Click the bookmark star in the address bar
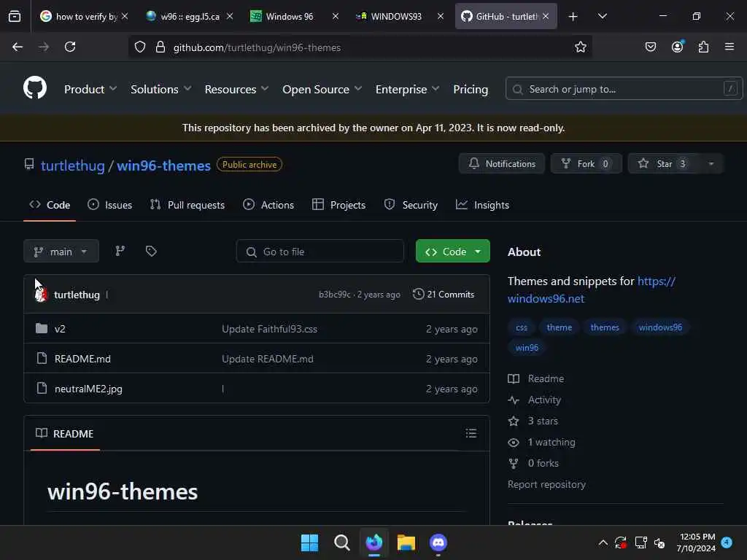Screen dimensions: 747x560 (580, 47)
